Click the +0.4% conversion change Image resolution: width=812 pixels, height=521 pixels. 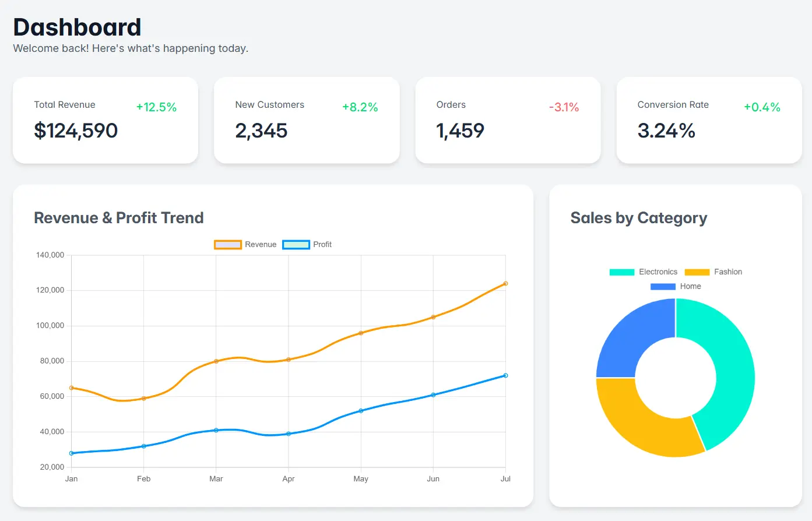tap(762, 107)
